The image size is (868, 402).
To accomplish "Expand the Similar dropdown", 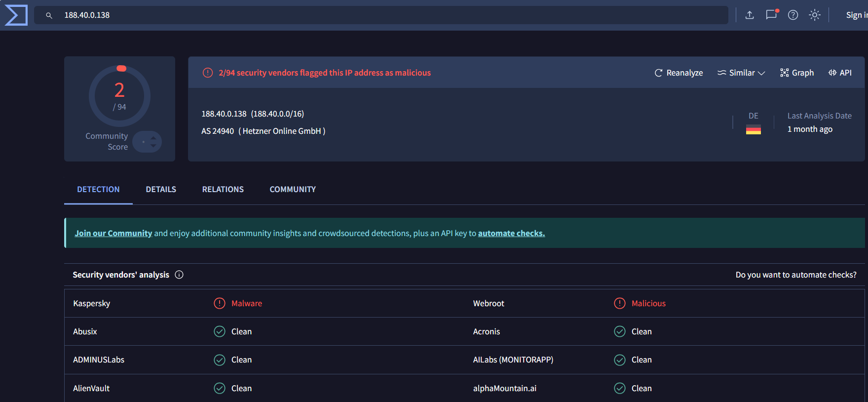I will click(741, 73).
